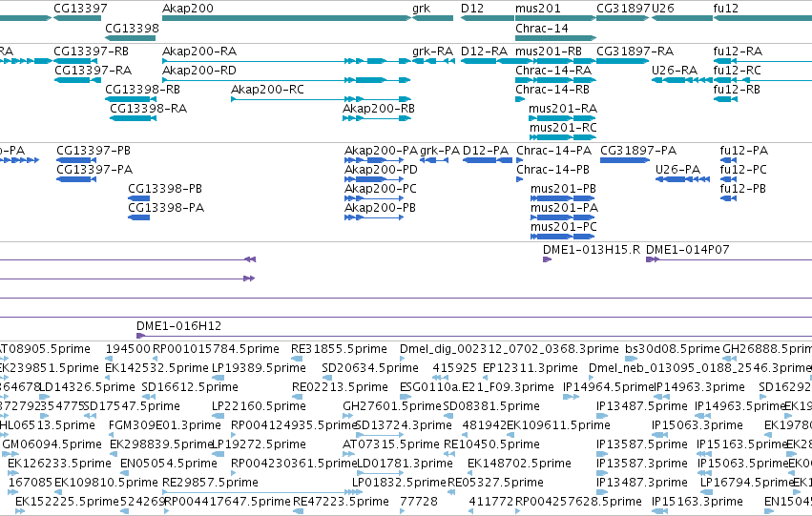The image size is (812, 516).
Task: Click EST LP16794.5prime
Action: (x=747, y=483)
